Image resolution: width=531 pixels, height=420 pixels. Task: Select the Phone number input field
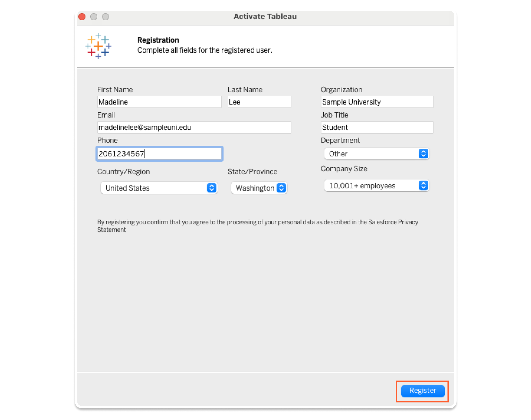click(159, 153)
